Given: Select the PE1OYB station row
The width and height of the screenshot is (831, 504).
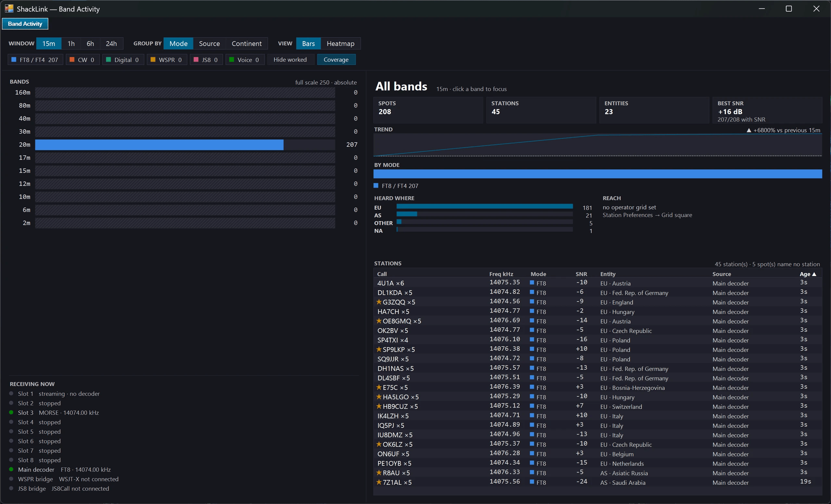Looking at the screenshot, I should tap(597, 463).
